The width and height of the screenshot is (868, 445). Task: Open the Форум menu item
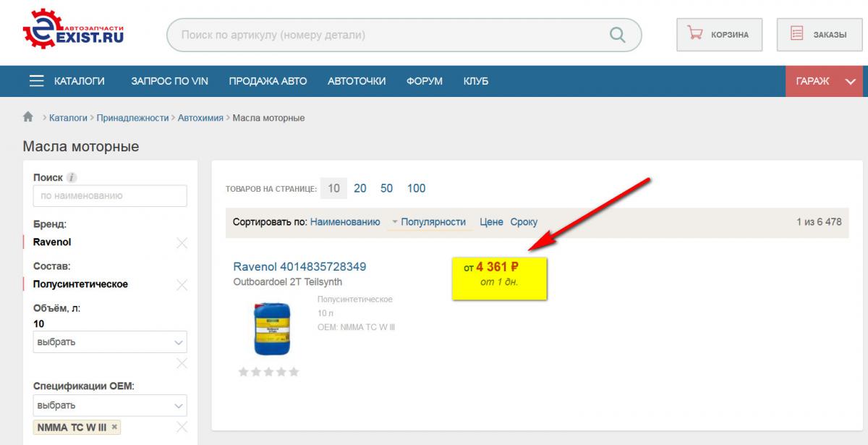[x=425, y=81]
